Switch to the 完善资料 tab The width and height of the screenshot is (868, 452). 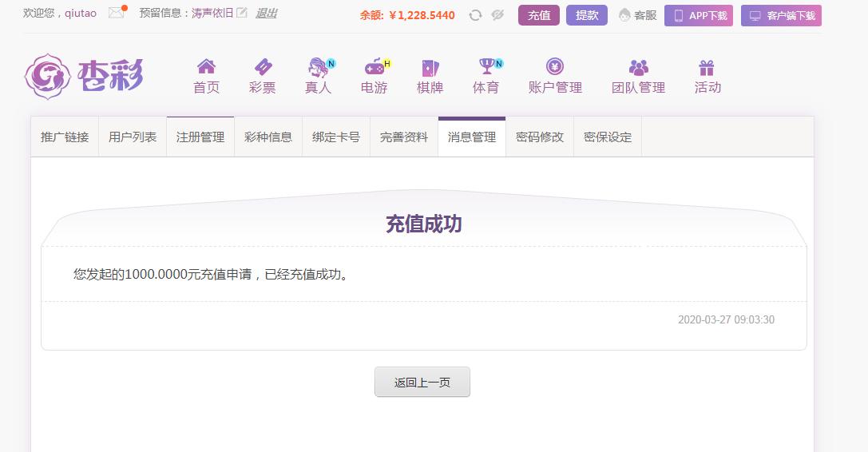[x=404, y=137]
